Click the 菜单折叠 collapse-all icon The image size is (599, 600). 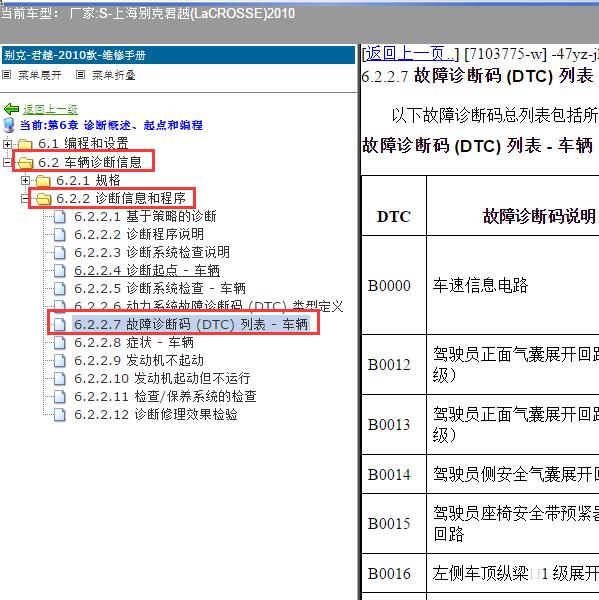coord(80,75)
